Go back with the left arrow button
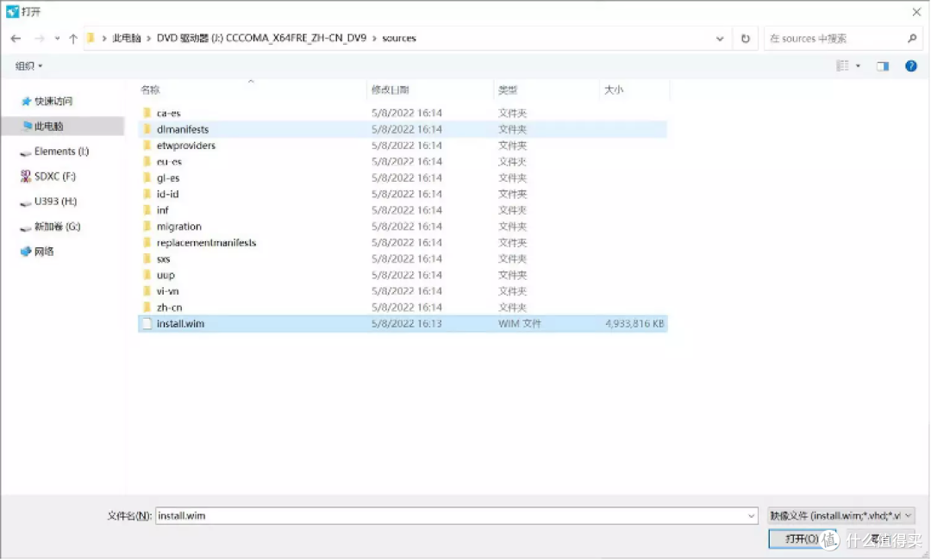 [16, 39]
